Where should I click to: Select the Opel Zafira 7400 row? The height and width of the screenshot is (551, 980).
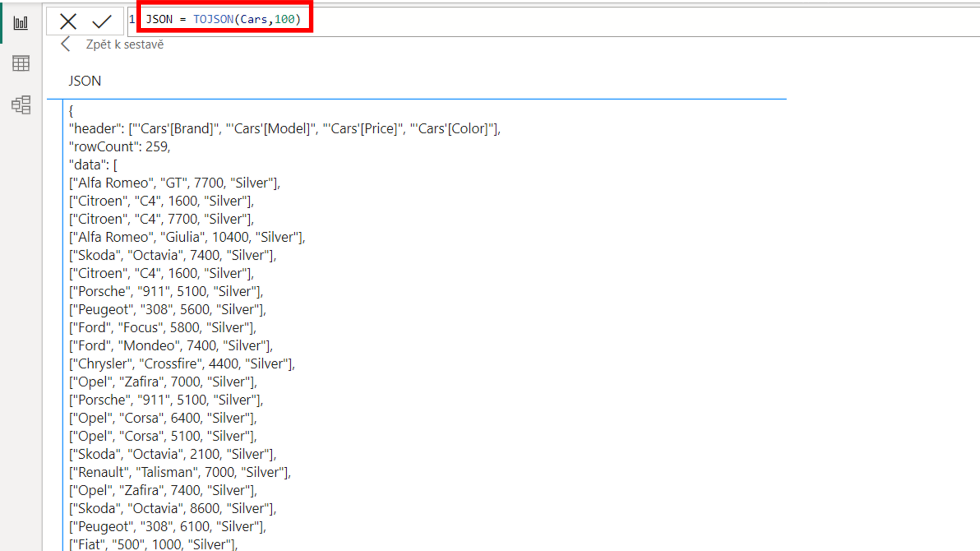click(163, 491)
